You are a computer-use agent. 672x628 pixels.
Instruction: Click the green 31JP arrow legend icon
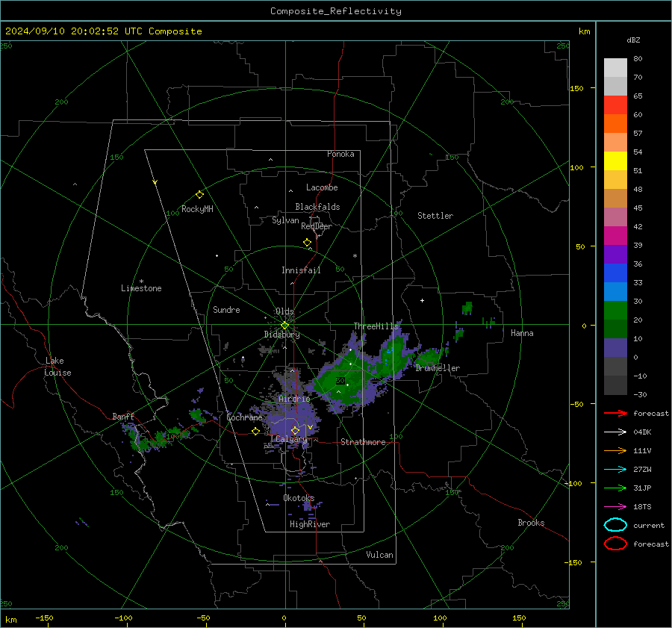point(615,488)
